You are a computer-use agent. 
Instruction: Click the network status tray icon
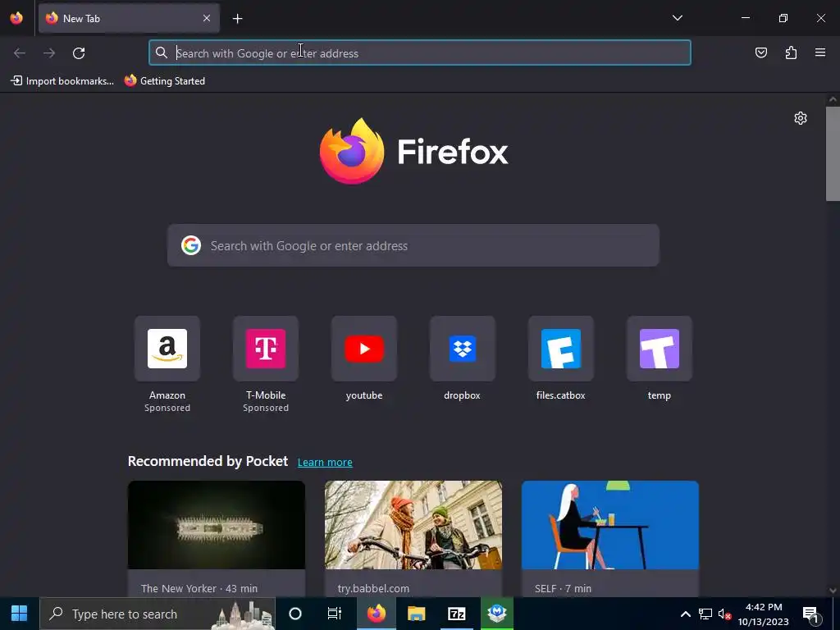[x=705, y=614]
